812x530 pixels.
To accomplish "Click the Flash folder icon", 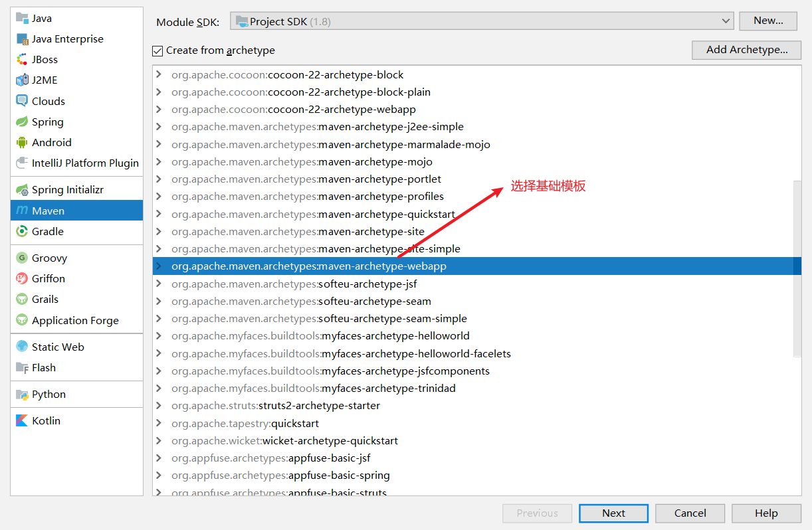I will 22,367.
